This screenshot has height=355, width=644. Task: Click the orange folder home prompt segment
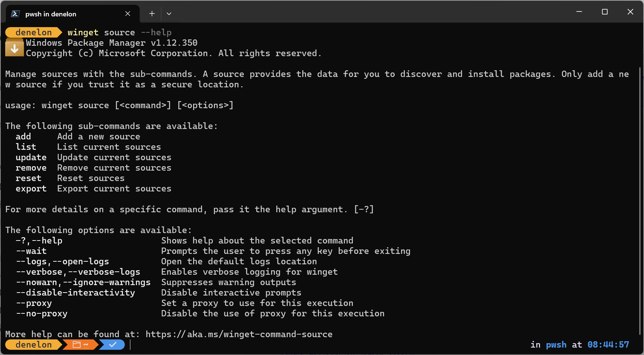[x=80, y=345]
